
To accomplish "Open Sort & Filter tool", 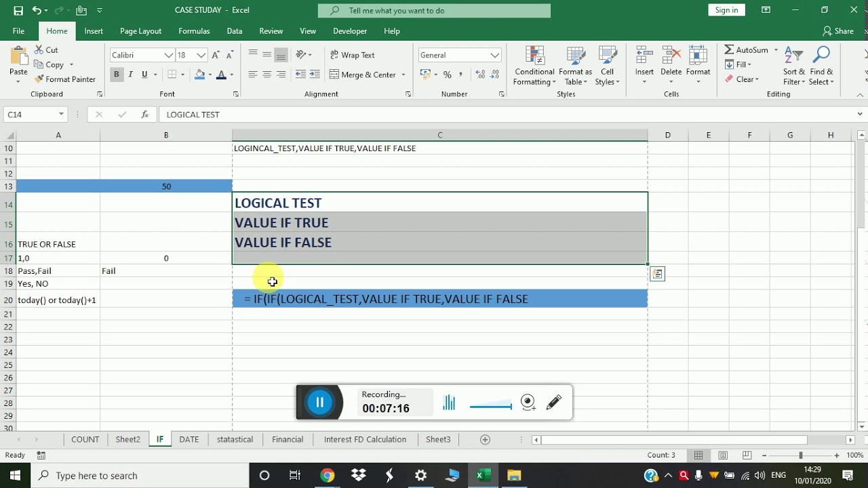I will click(793, 66).
